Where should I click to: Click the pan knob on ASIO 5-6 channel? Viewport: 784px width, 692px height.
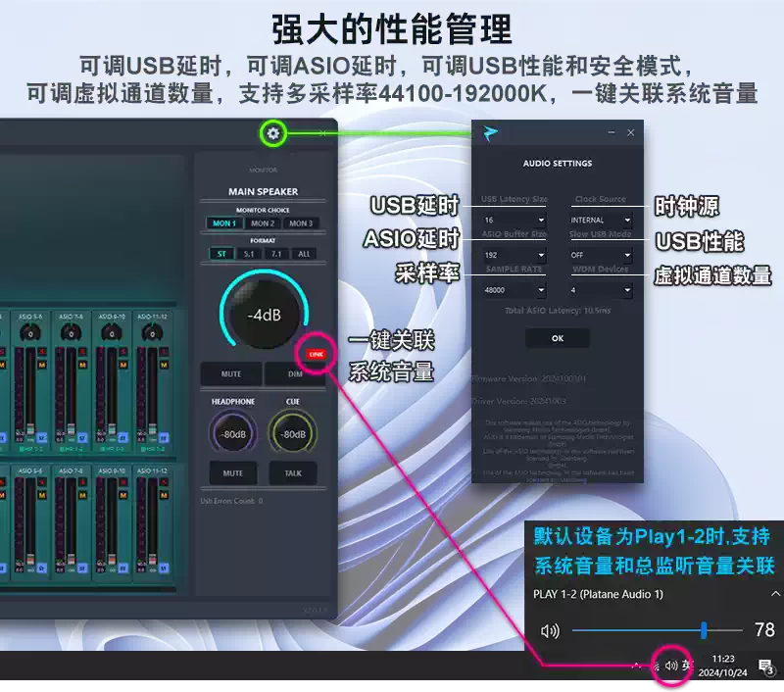pos(29,334)
